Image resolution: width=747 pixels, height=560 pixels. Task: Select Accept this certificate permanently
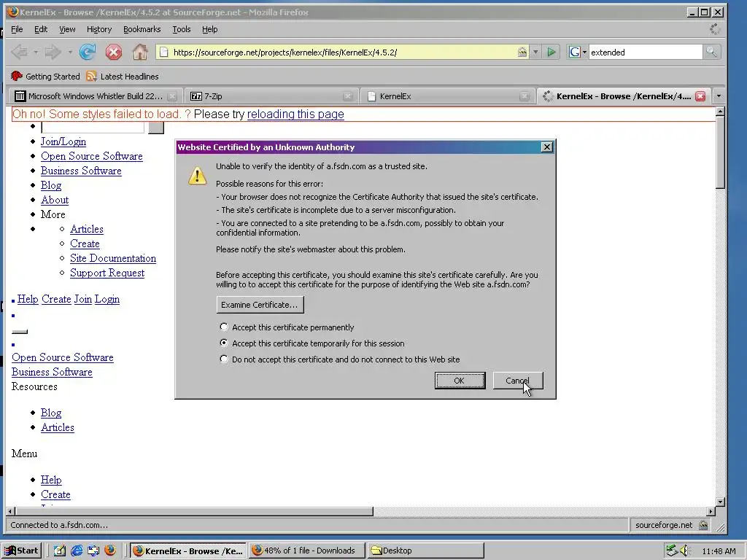point(224,327)
